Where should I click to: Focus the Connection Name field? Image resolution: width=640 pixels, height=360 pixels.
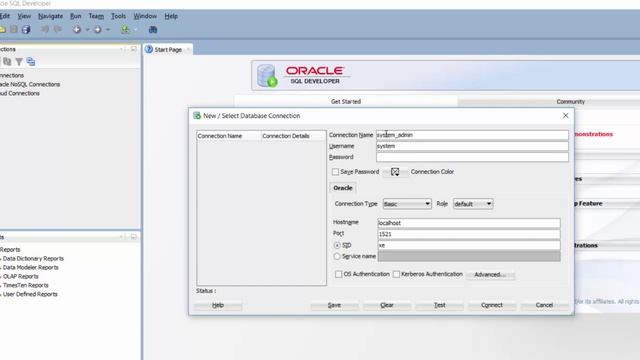click(472, 135)
